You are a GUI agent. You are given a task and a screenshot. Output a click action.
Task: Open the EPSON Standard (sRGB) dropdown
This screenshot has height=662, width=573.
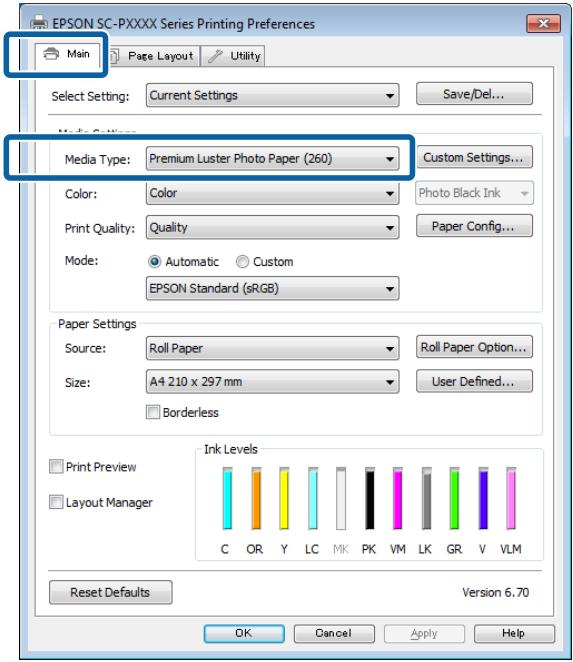[x=272, y=288]
